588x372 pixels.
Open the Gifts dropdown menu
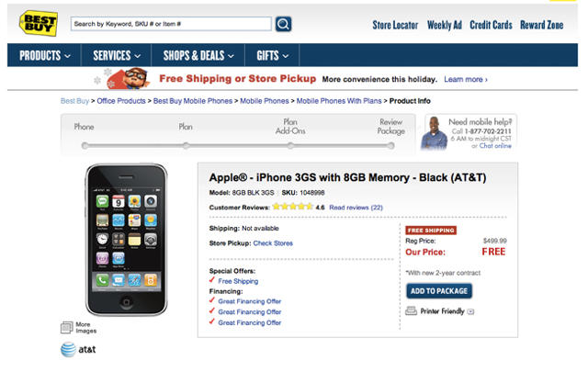273,56
